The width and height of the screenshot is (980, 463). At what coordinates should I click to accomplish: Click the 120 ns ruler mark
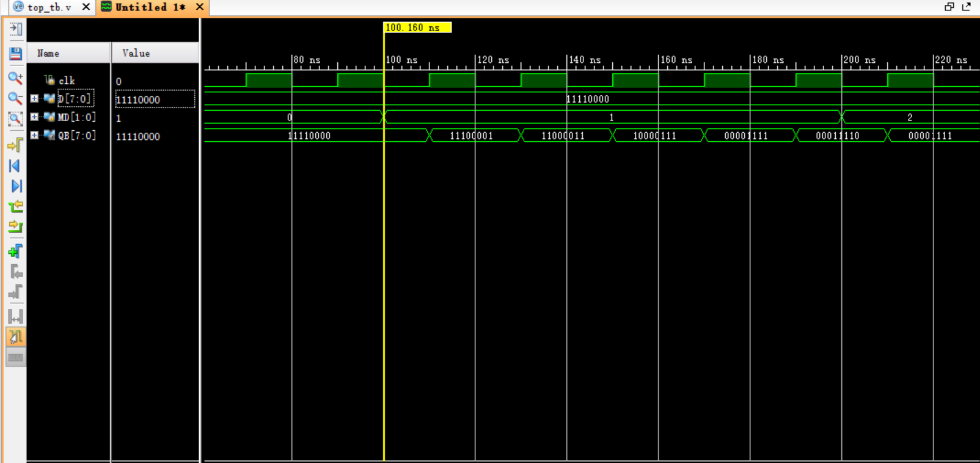click(492, 60)
